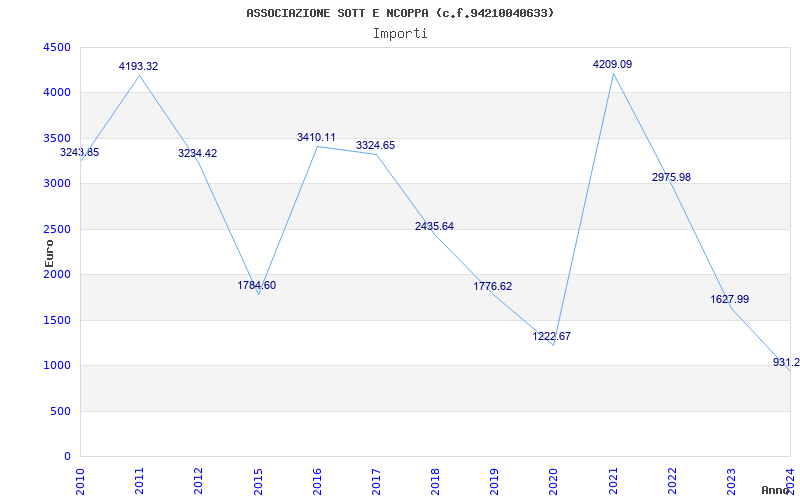Viewport: 800px width, 500px height.
Task: Click the 2015 x-axis year label
Action: 258,481
